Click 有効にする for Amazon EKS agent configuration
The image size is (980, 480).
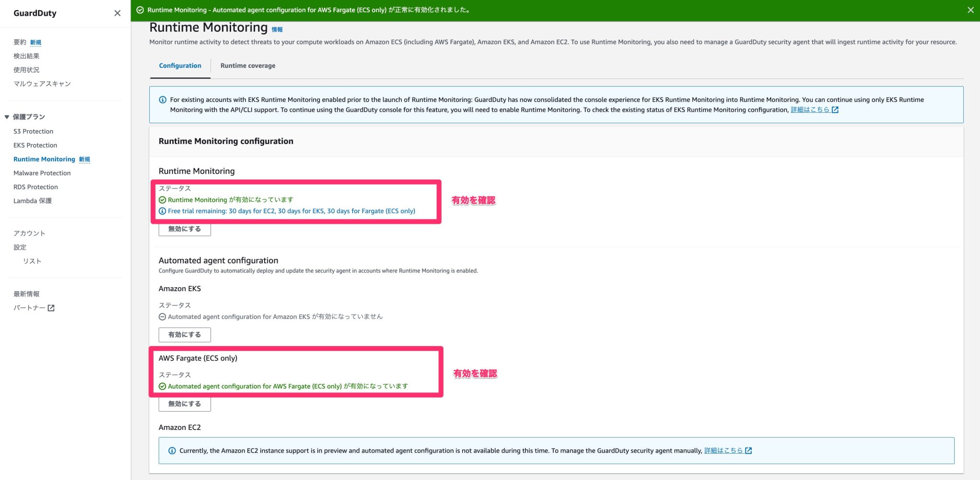click(x=184, y=335)
